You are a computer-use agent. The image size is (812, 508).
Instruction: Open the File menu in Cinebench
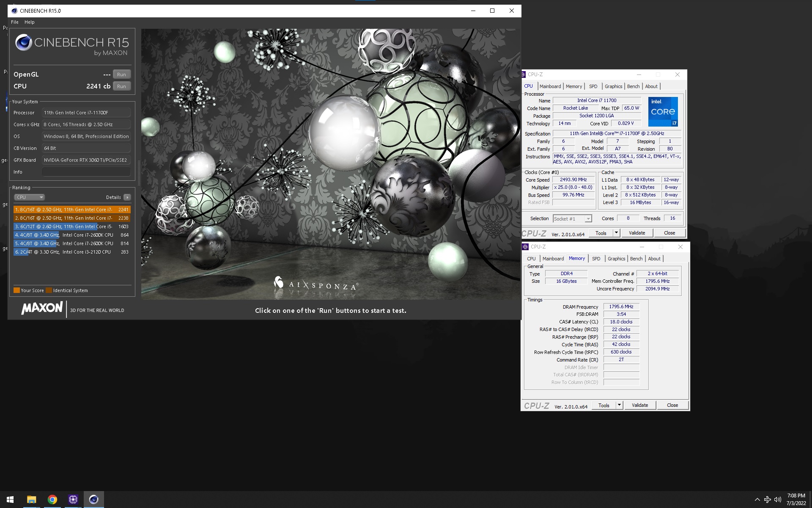[x=15, y=22]
